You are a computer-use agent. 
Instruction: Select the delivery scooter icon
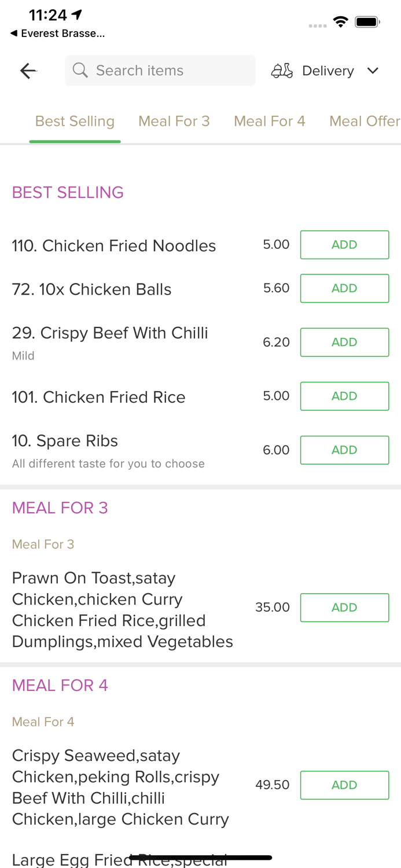pyautogui.click(x=282, y=70)
